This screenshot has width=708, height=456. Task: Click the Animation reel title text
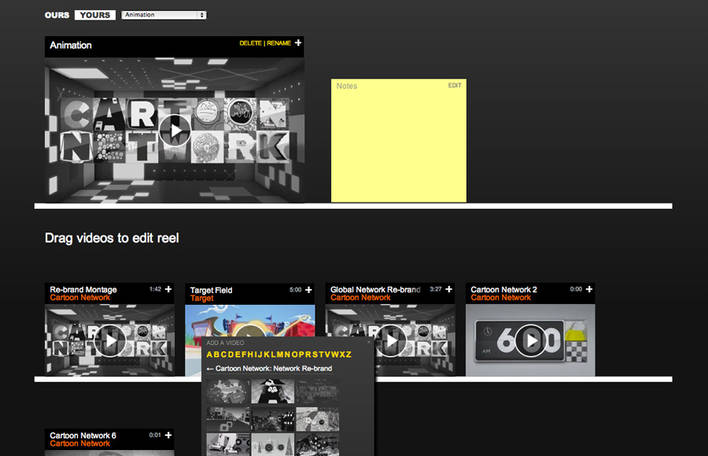click(71, 45)
